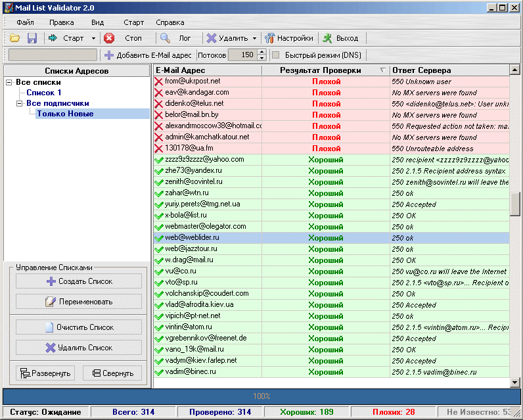The width and height of the screenshot is (523, 420).
Task: Click Добавить E-Mail адрес plus icon
Action: pos(109,56)
